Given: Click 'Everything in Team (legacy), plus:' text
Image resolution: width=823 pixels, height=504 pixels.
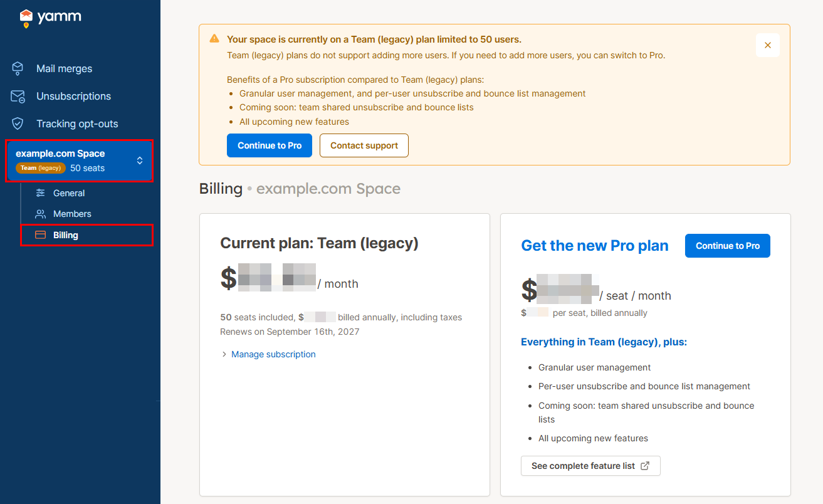Looking at the screenshot, I should pos(604,342).
